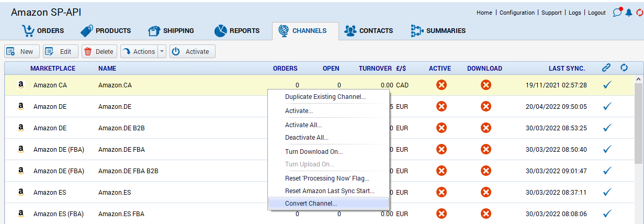
Task: Click Amazon logo icon in Amazon CA row
Action: pyautogui.click(x=21, y=85)
